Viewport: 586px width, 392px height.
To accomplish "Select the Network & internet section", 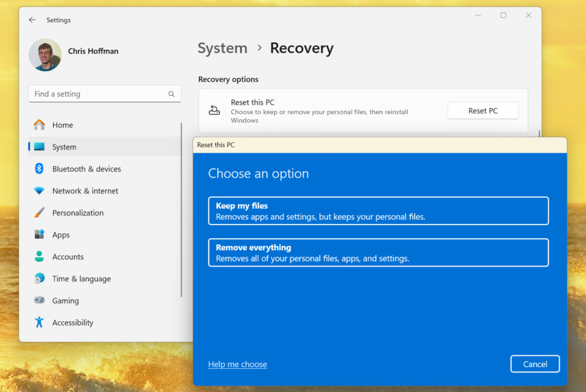I will (85, 191).
